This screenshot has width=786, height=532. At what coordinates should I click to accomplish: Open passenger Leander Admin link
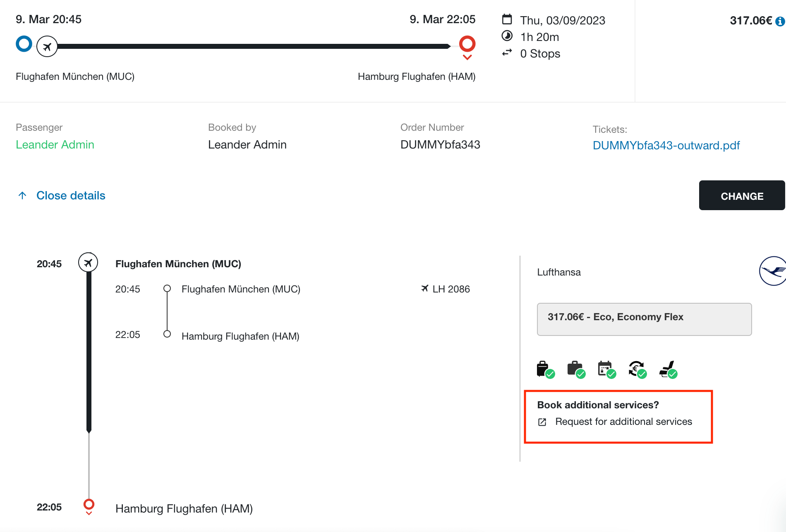[55, 145]
